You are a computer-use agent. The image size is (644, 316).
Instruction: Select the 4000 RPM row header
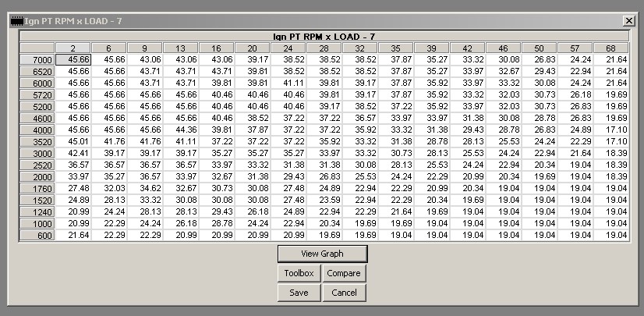(37, 130)
